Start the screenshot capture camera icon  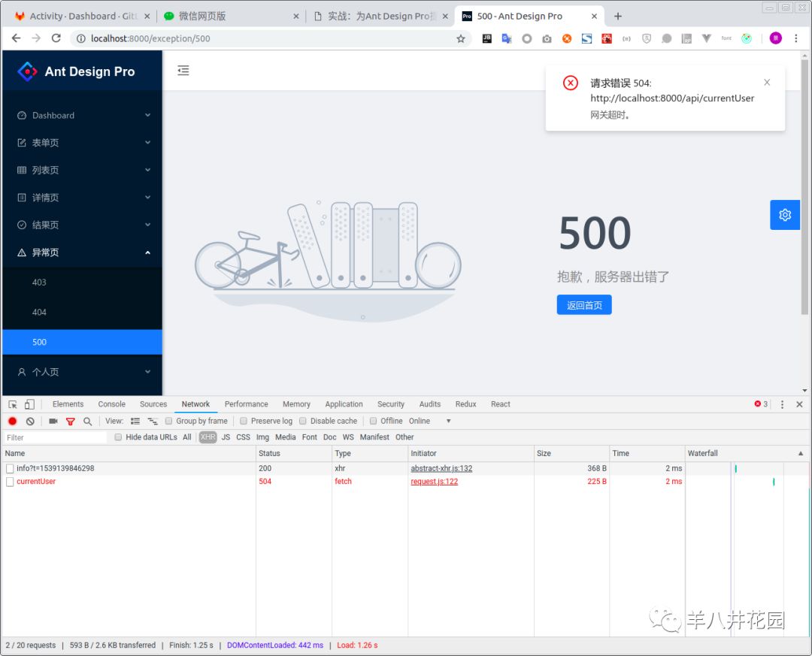click(x=53, y=421)
